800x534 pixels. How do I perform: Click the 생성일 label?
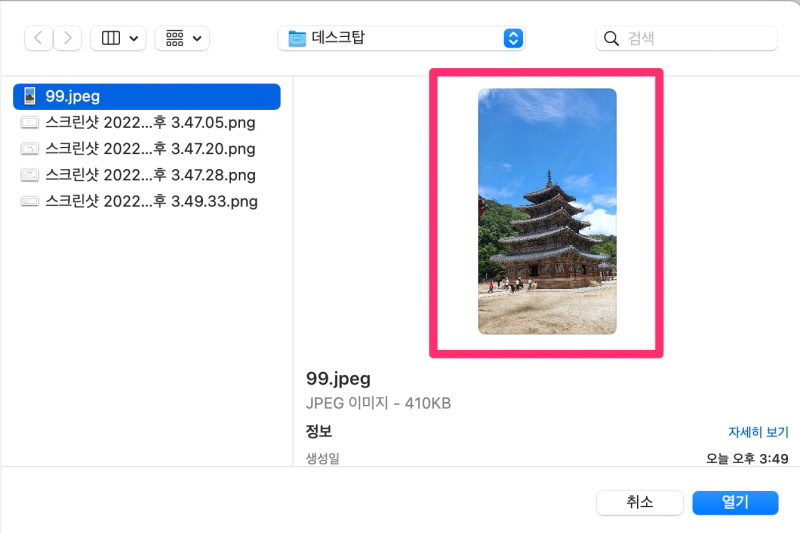pos(322,459)
